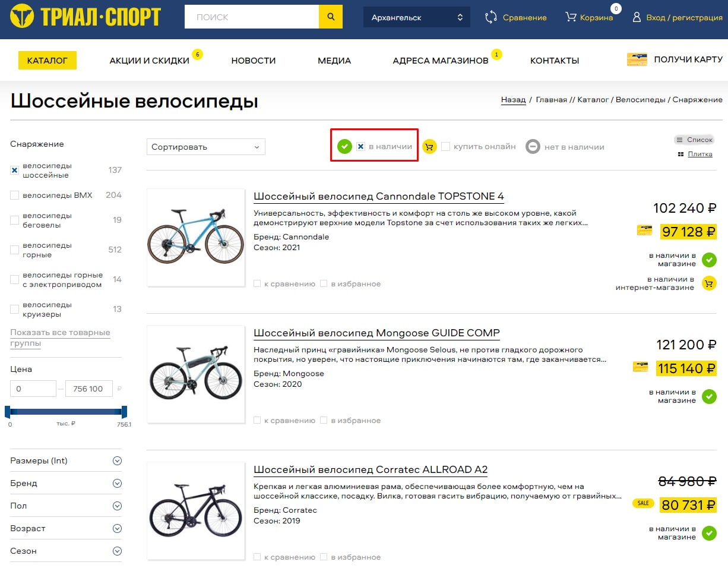Click the user profile icon for login
This screenshot has height=568, width=728.
(637, 17)
